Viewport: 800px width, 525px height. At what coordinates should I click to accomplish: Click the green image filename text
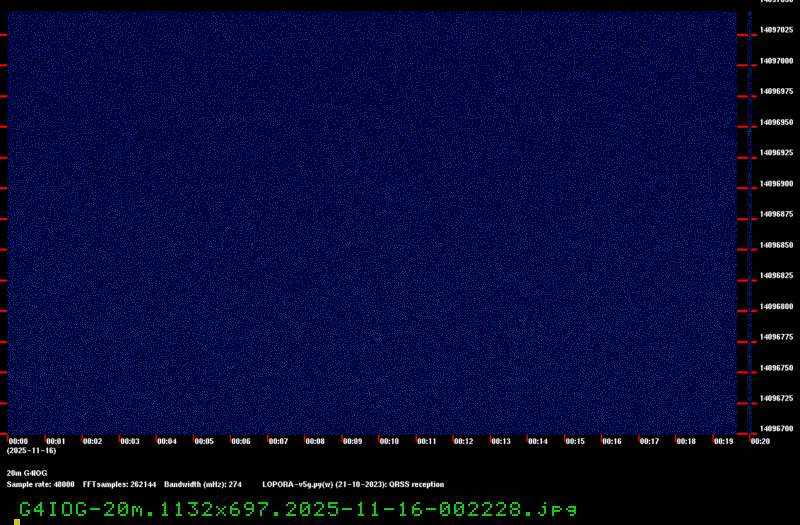298,509
